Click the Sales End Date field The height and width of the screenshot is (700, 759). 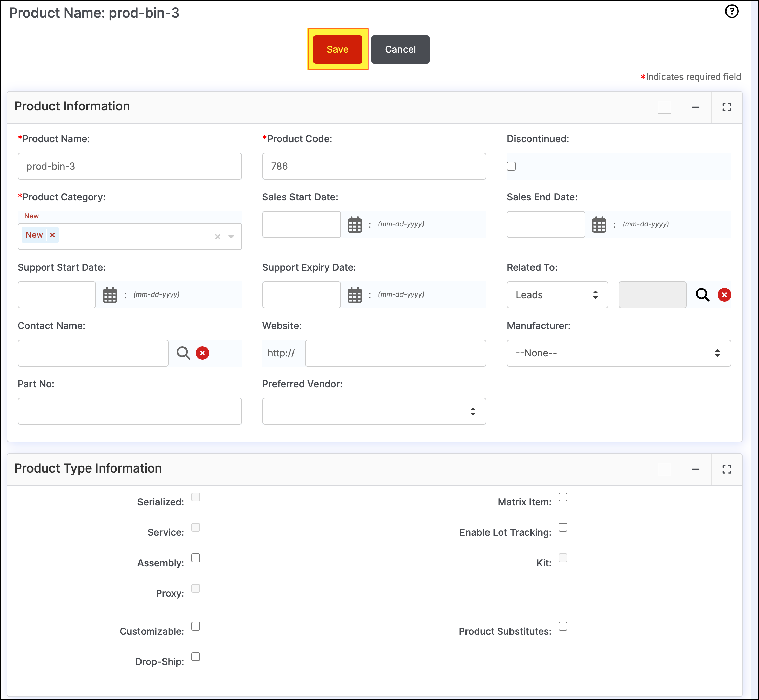546,225
